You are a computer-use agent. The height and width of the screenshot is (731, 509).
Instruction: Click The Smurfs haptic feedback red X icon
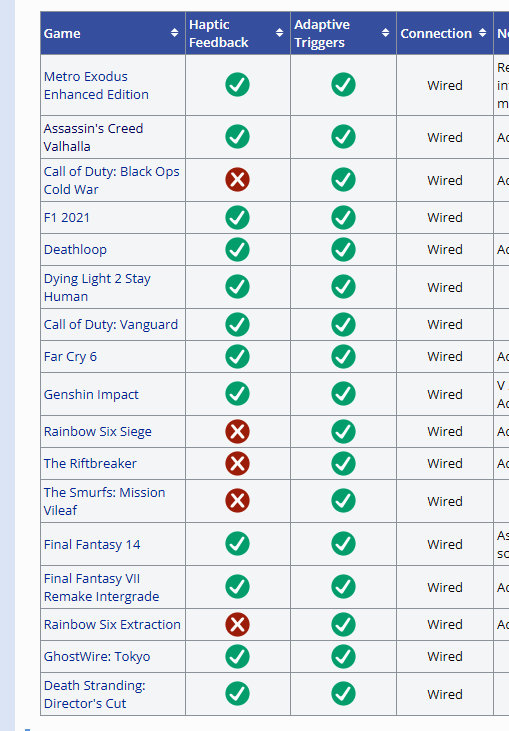click(237, 501)
